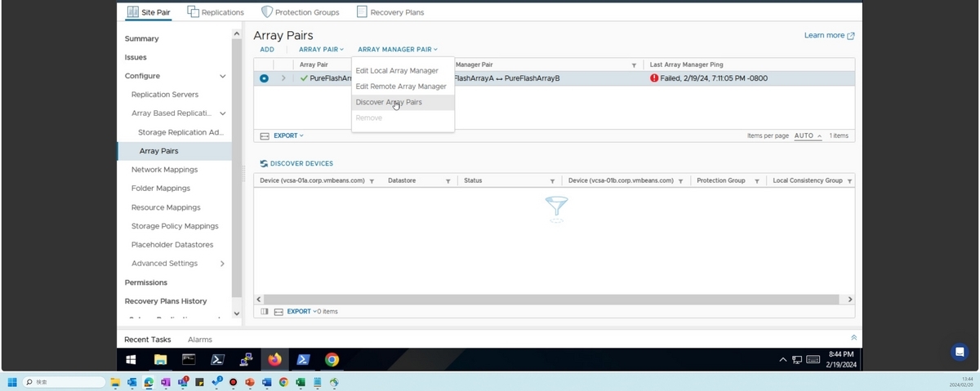Image resolution: width=980 pixels, height=391 pixels.
Task: Open the Items per page AUTO selector
Action: 808,136
